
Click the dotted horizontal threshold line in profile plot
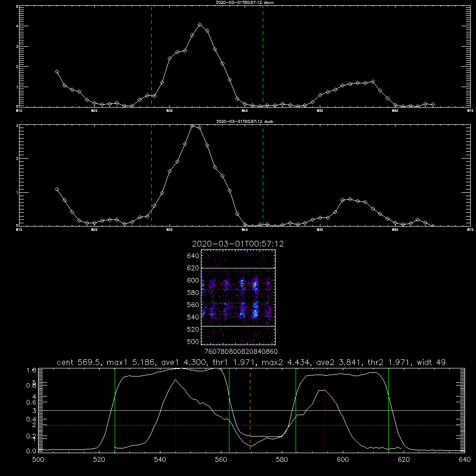pos(251,425)
